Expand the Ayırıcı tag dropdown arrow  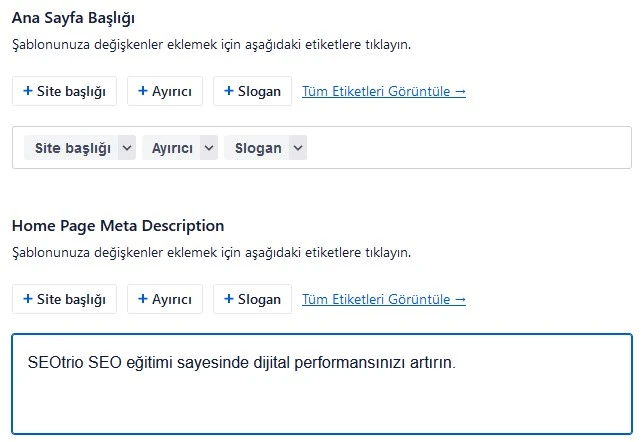pos(208,148)
